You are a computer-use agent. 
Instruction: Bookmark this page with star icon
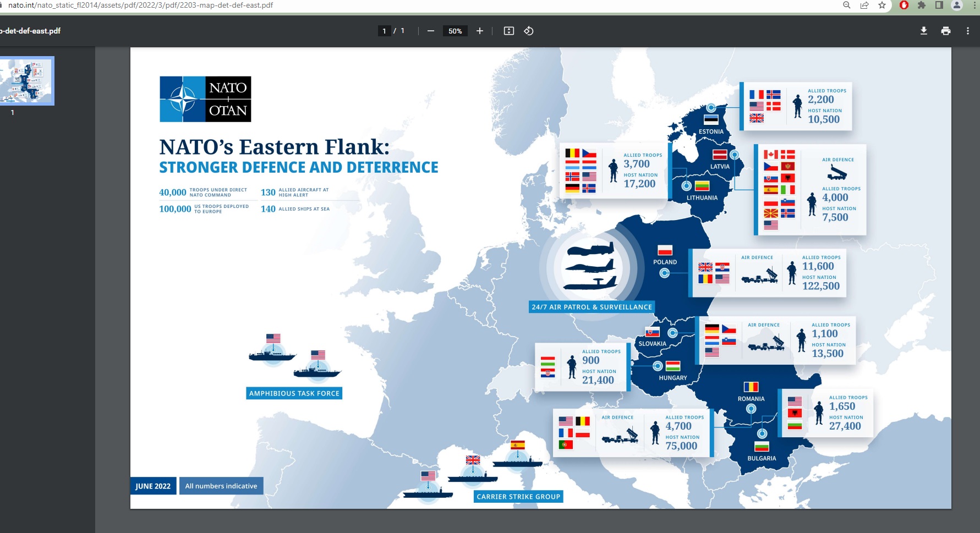pyautogui.click(x=882, y=5)
